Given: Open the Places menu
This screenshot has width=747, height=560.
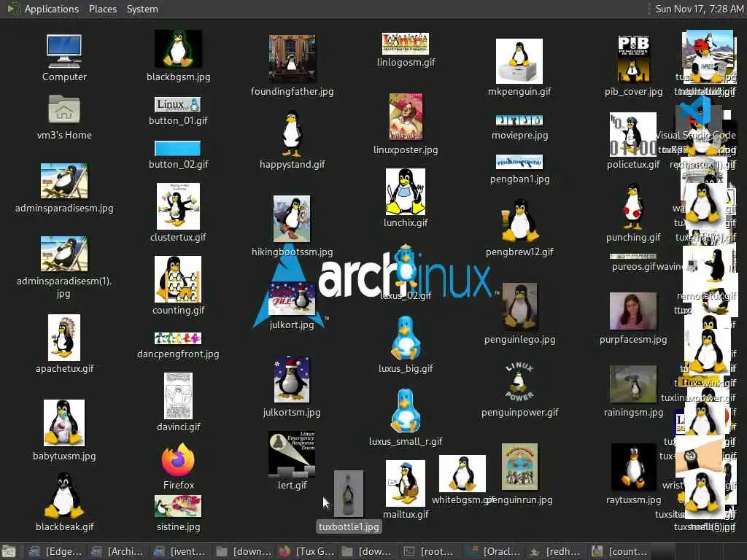Looking at the screenshot, I should 102,9.
